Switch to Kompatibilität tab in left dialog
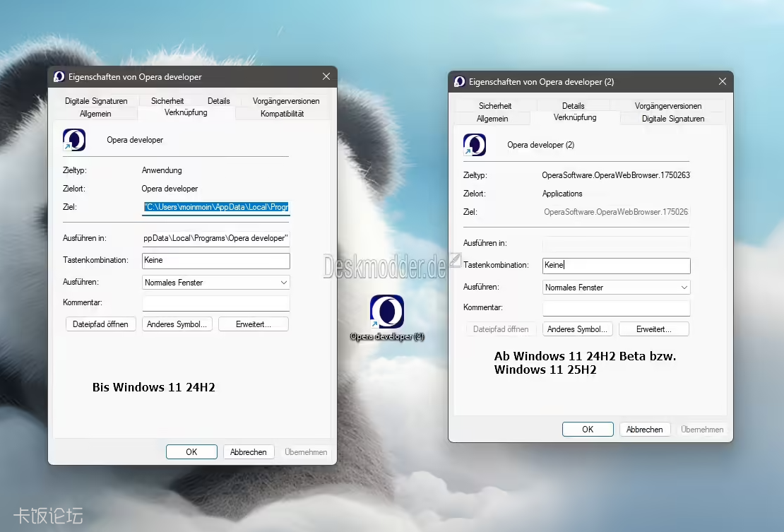This screenshot has height=532, width=784. 282,114
